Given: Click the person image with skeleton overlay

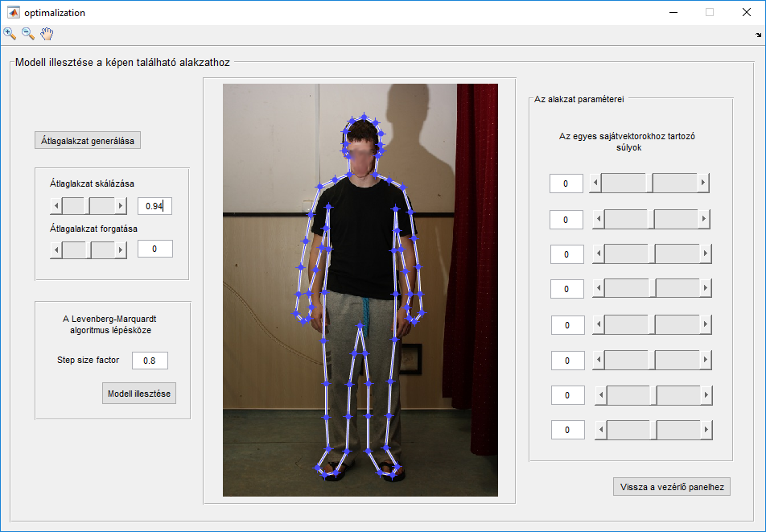Looking at the screenshot, I should 360,290.
